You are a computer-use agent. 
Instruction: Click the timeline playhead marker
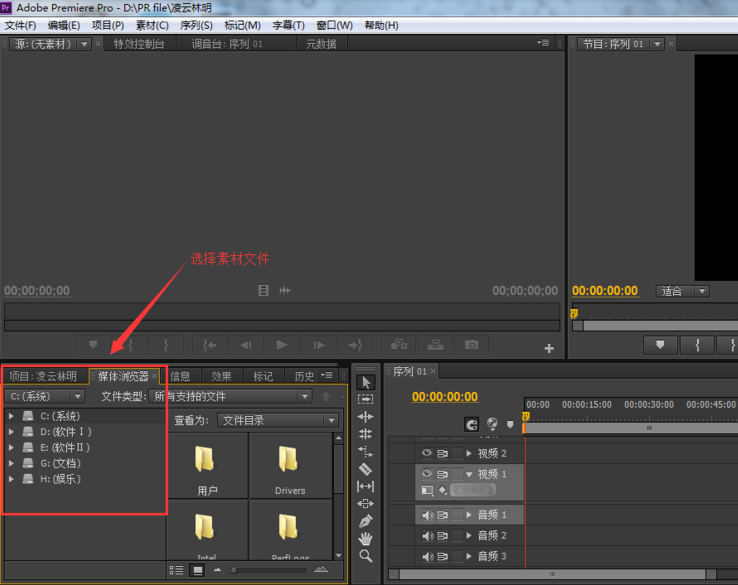pyautogui.click(x=526, y=417)
